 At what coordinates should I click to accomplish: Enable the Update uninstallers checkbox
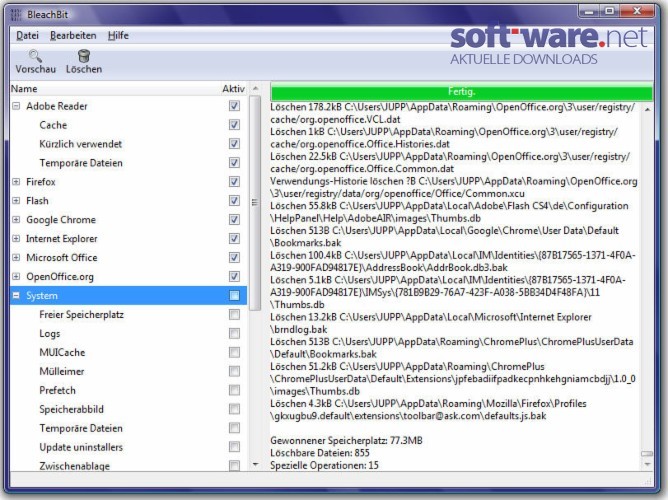(234, 447)
